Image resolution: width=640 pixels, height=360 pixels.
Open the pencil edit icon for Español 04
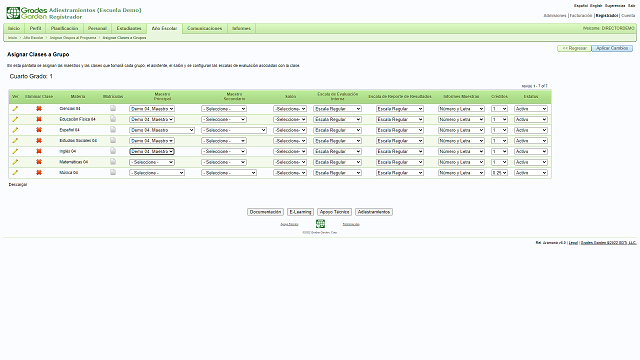(x=15, y=130)
